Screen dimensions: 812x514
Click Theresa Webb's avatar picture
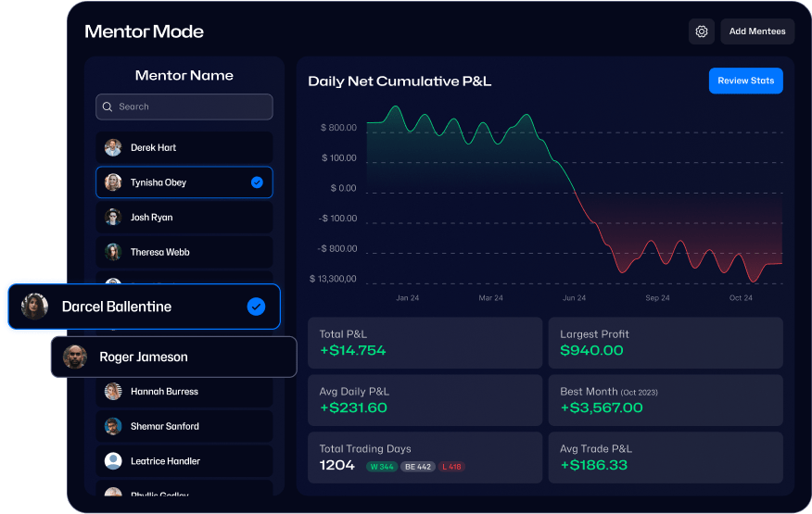tap(113, 252)
